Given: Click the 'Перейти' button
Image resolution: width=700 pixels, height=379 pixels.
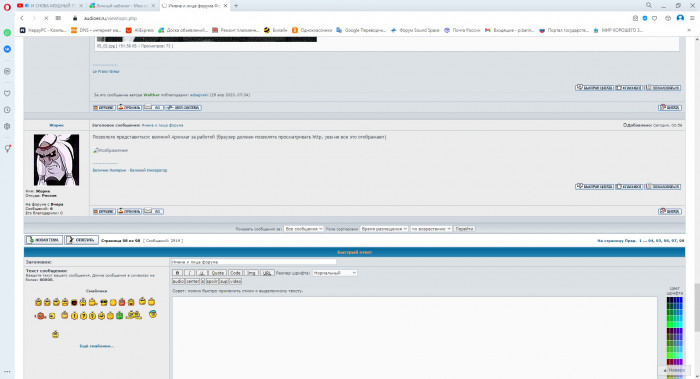Looking at the screenshot, I should pyautogui.click(x=464, y=229).
